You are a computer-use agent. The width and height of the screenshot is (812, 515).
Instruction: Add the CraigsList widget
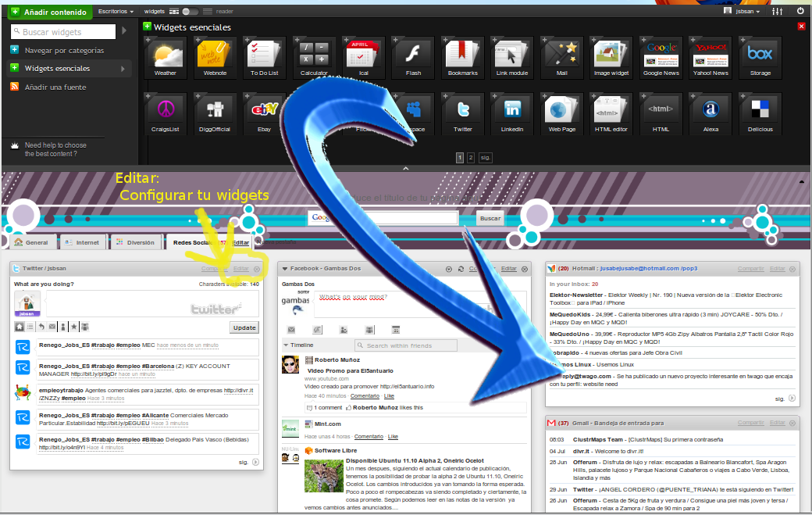[x=166, y=114]
